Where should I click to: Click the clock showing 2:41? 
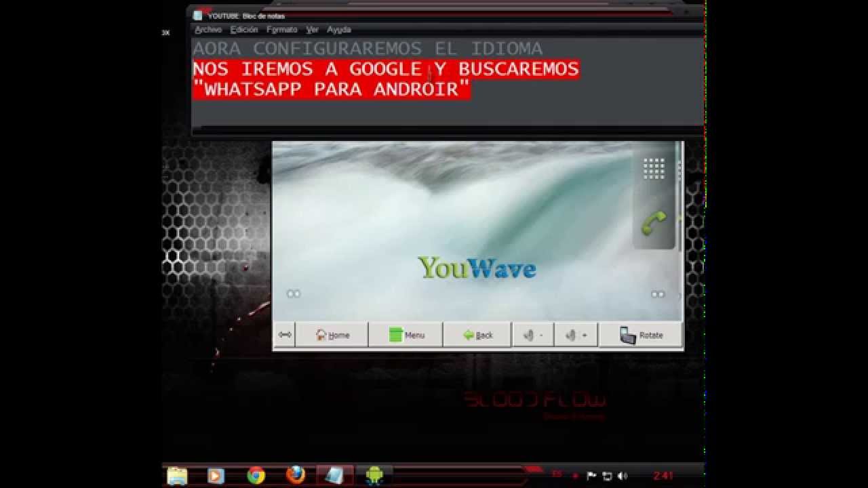tap(663, 476)
